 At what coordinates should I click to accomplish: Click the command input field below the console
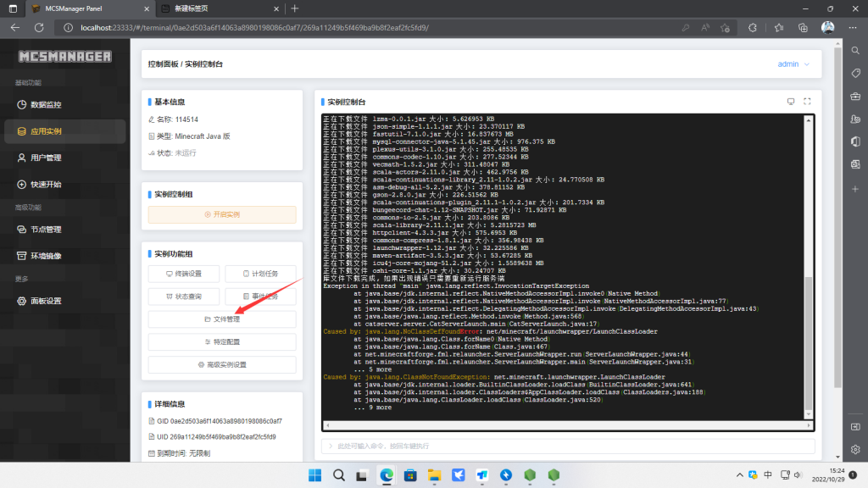pyautogui.click(x=568, y=446)
